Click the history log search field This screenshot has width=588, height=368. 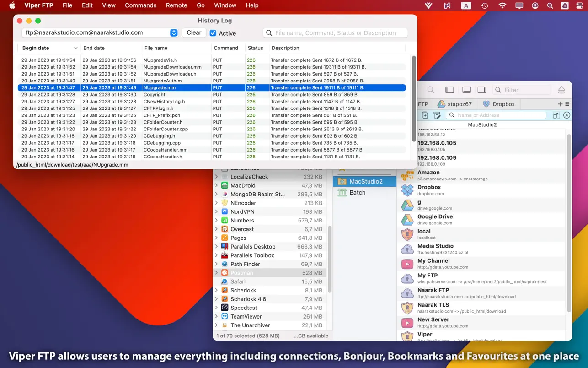coord(338,33)
